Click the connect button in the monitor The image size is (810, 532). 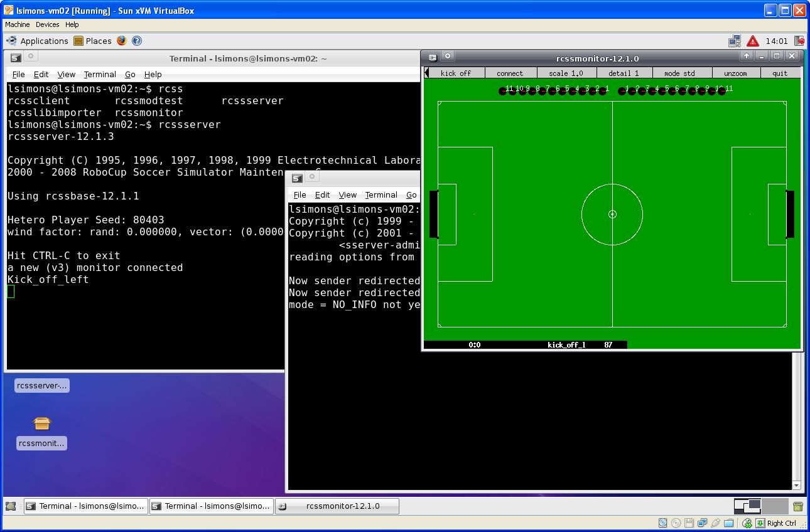tap(510, 73)
